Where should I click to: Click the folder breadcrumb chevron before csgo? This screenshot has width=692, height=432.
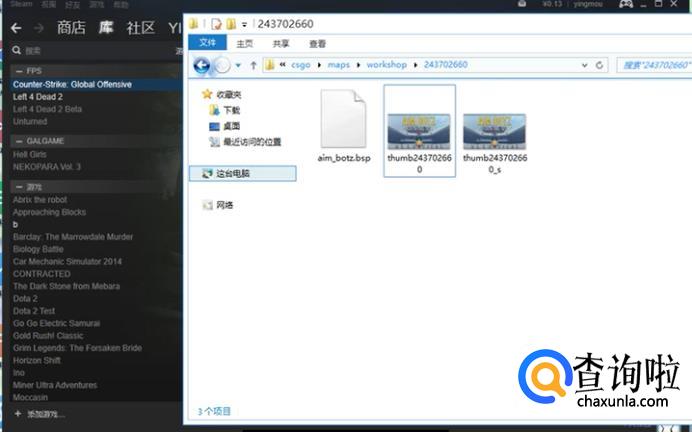282,65
